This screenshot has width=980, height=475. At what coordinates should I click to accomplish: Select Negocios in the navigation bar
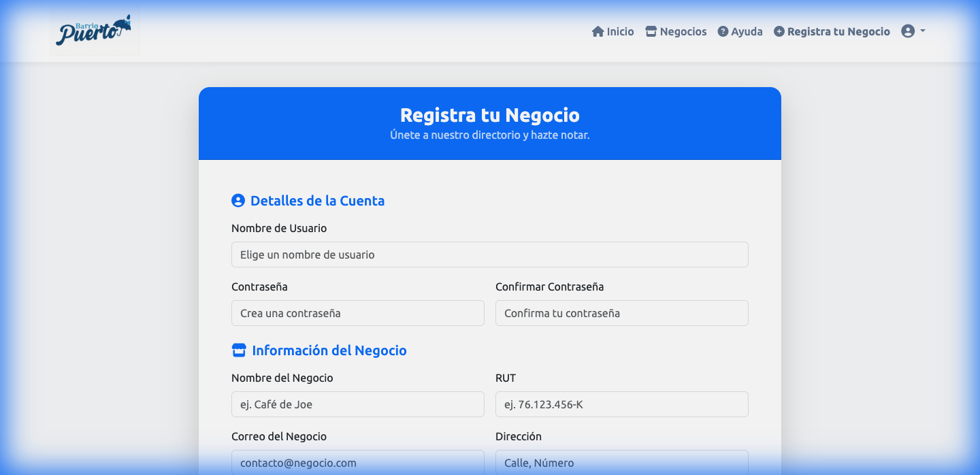click(x=683, y=31)
